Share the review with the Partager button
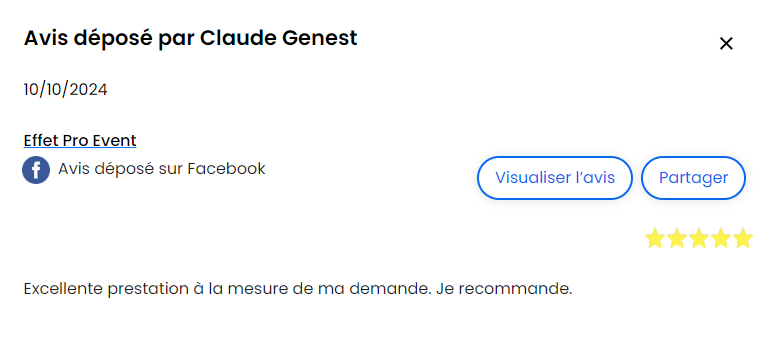Viewport: 767px width, 364px height. [693, 178]
